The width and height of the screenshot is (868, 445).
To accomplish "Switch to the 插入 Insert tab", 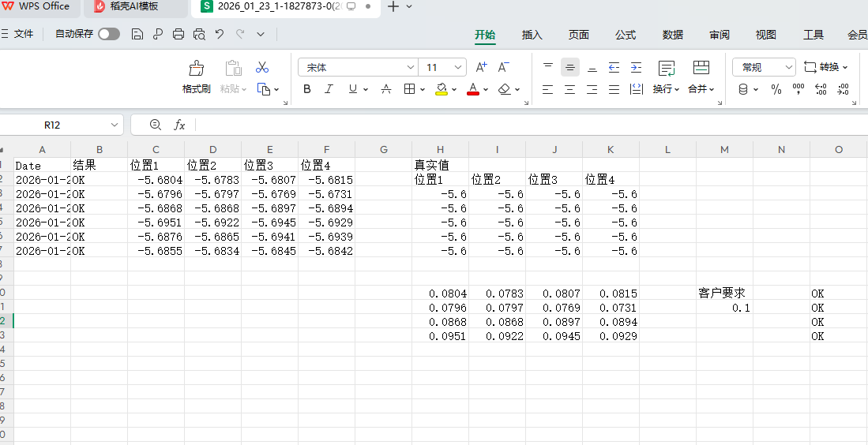I will point(532,35).
